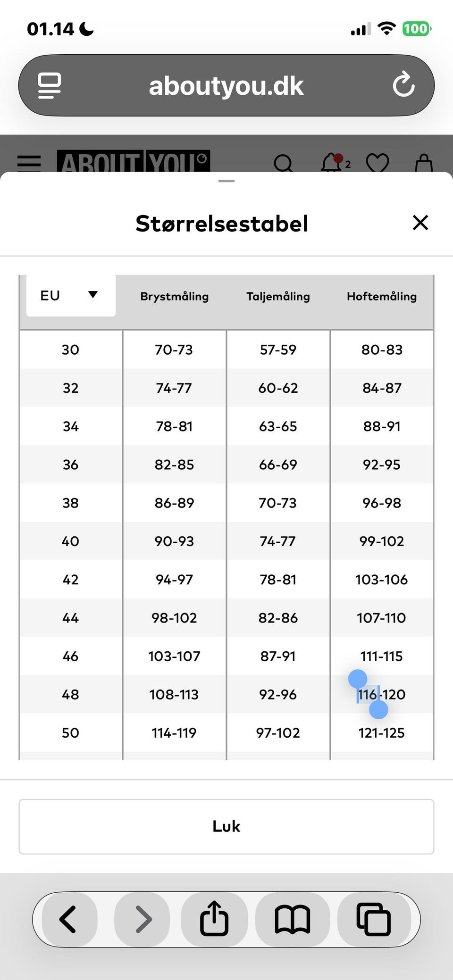The image size is (453, 980).
Task: Open Safari bookmarks book icon
Action: coord(292,919)
